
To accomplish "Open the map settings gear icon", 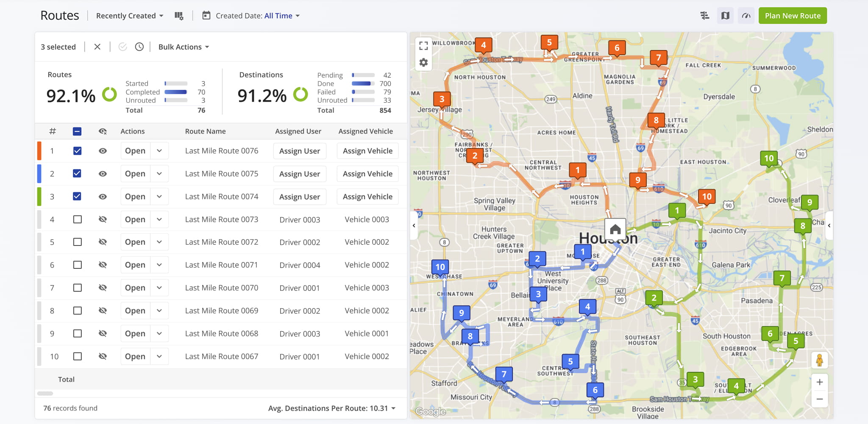I will (x=423, y=62).
